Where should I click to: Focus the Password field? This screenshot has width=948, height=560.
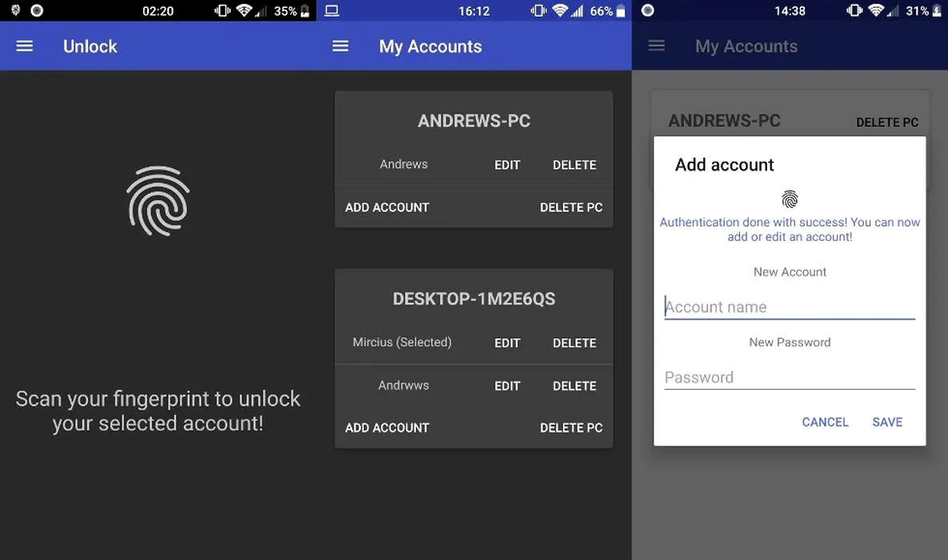[790, 378]
